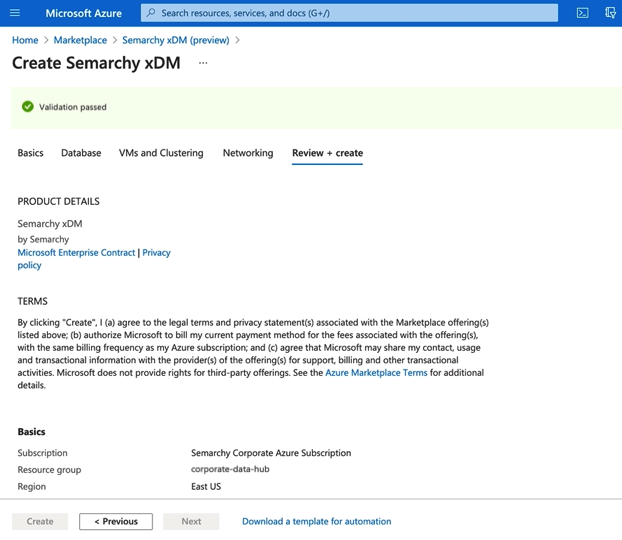Navigate to Marketplace breadcrumb
Screen dimensions: 622x540
80,40
